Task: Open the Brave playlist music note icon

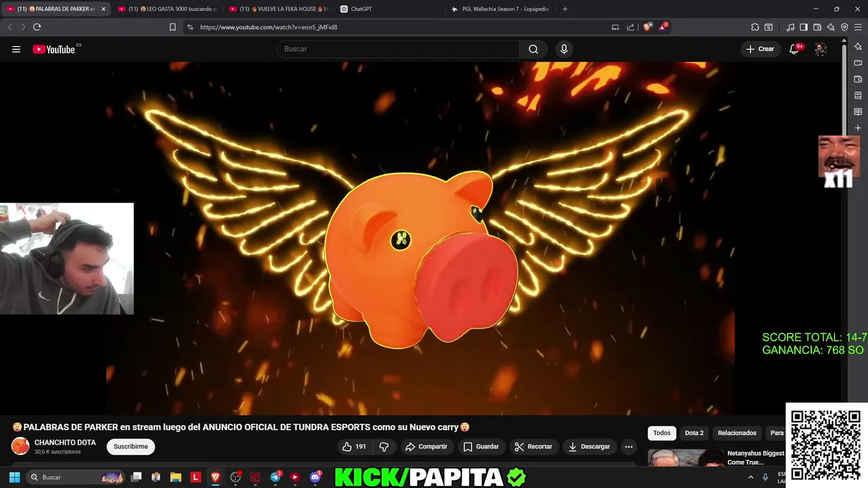Action: pos(790,27)
